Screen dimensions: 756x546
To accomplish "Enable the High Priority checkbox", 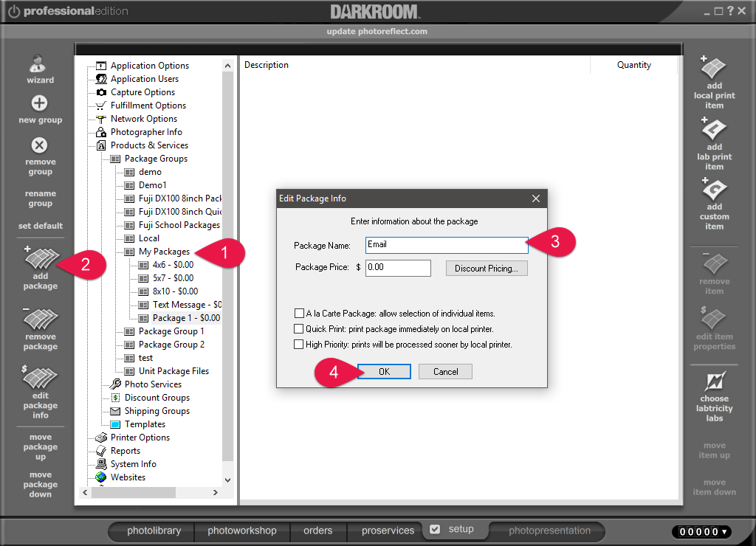I will coord(299,344).
